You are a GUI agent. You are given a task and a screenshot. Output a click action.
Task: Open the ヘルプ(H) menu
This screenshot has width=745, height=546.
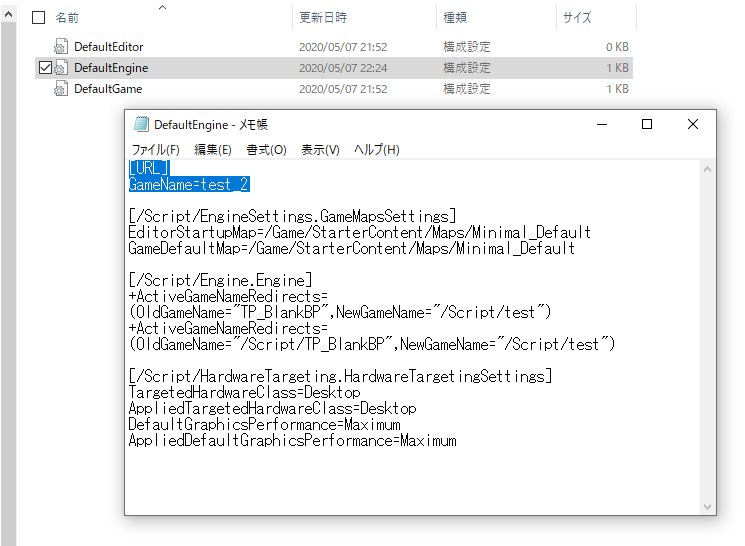click(377, 150)
